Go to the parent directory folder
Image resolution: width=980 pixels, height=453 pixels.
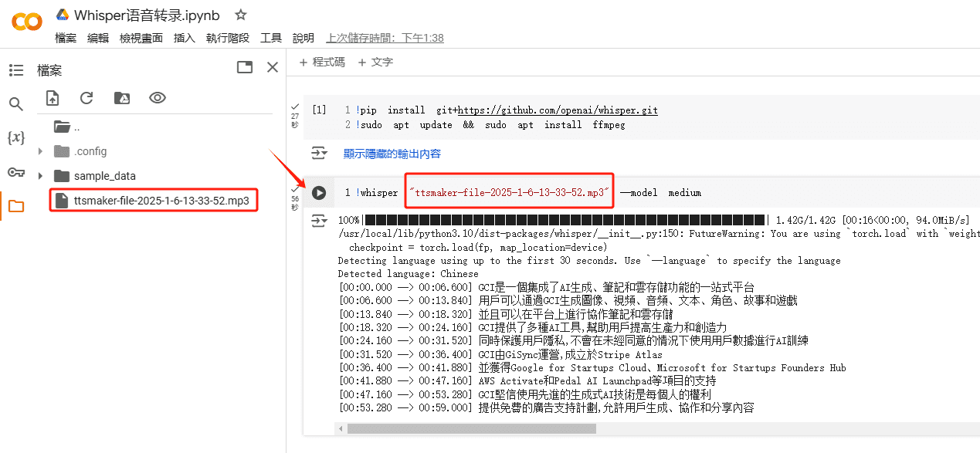(63, 127)
